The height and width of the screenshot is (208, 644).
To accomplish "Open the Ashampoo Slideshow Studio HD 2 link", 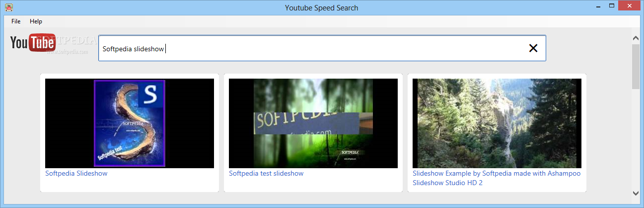I will pyautogui.click(x=497, y=178).
